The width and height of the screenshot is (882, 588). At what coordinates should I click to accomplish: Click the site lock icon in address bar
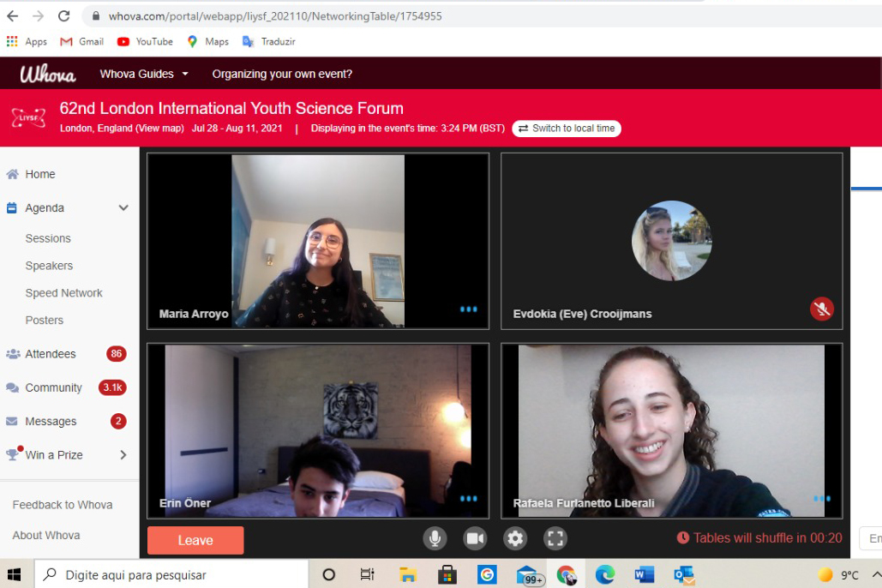[96, 15]
